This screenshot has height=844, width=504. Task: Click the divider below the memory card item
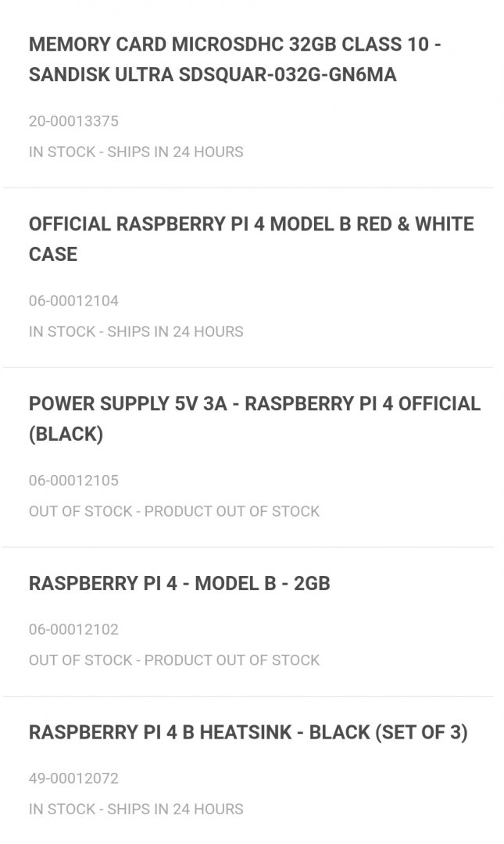[248, 188]
